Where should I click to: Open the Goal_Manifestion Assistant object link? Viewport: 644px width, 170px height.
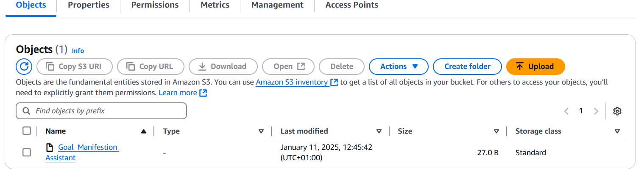(82, 152)
